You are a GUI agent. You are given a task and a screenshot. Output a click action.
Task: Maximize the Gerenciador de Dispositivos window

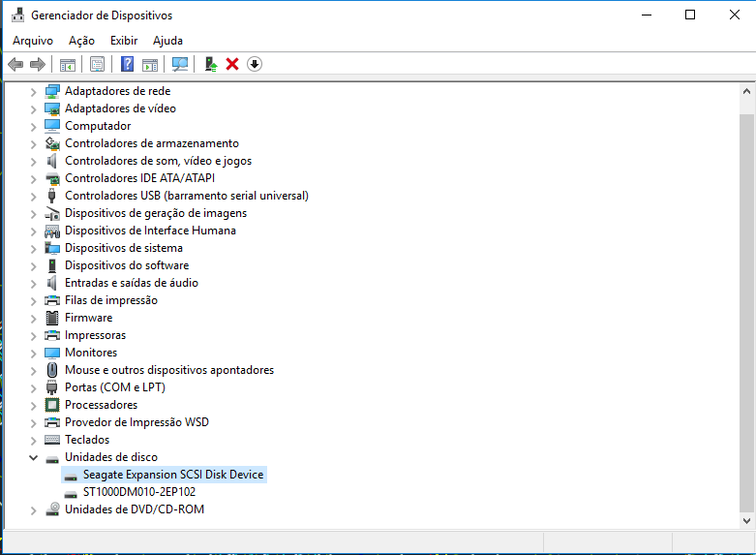pos(690,15)
